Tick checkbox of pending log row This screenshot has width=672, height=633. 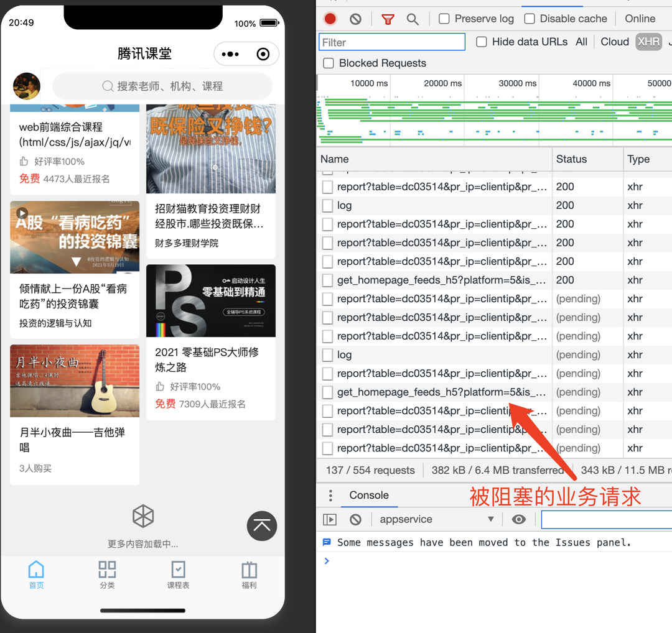pyautogui.click(x=327, y=355)
